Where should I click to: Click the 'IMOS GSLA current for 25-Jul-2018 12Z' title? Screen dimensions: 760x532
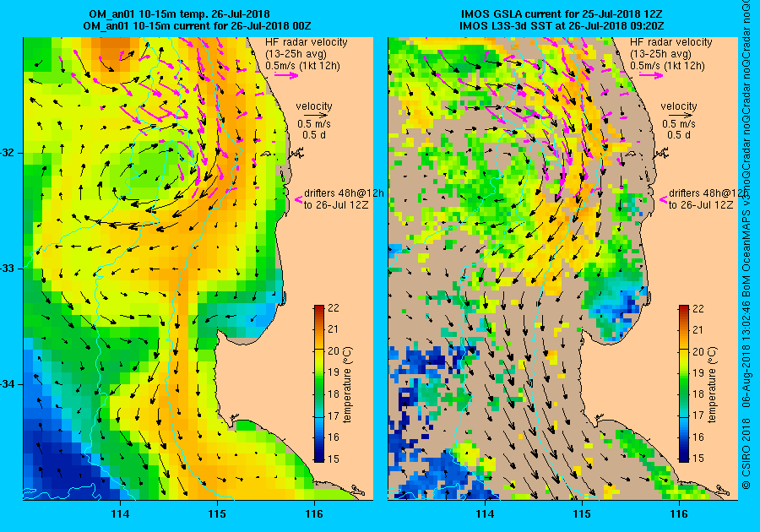[562, 14]
